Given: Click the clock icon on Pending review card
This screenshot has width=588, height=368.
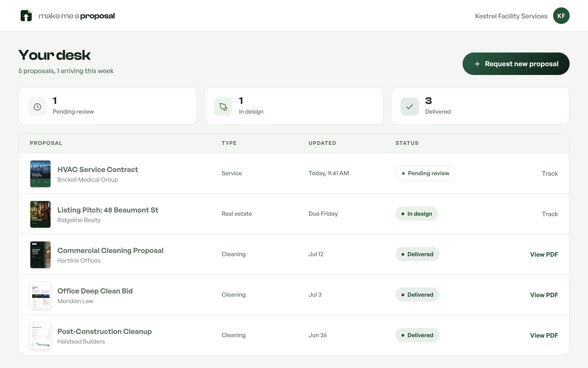Looking at the screenshot, I should (x=37, y=107).
